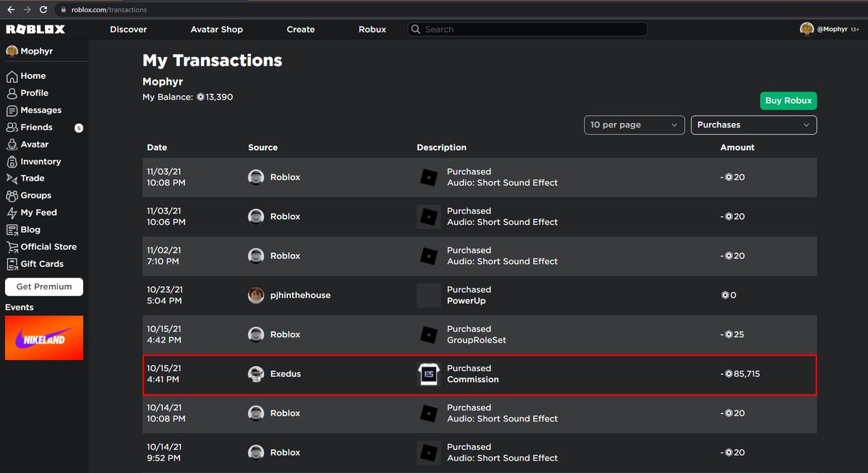This screenshot has width=868, height=473.
Task: Click the -25 amount value
Action: pyautogui.click(x=732, y=335)
